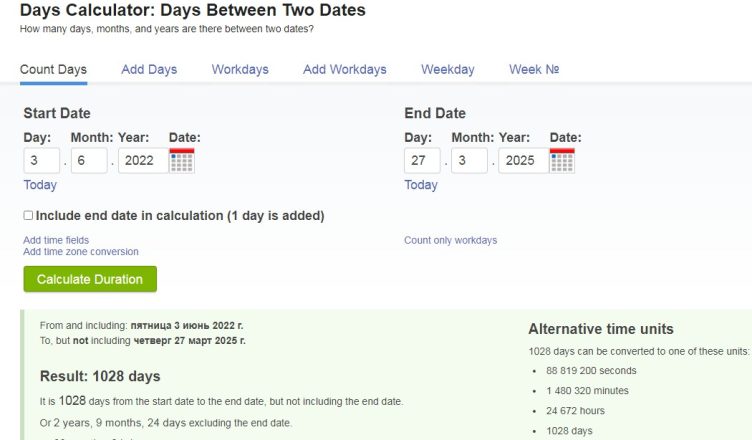Enable Include end date in calculation checkbox
752x440 pixels.
point(28,215)
